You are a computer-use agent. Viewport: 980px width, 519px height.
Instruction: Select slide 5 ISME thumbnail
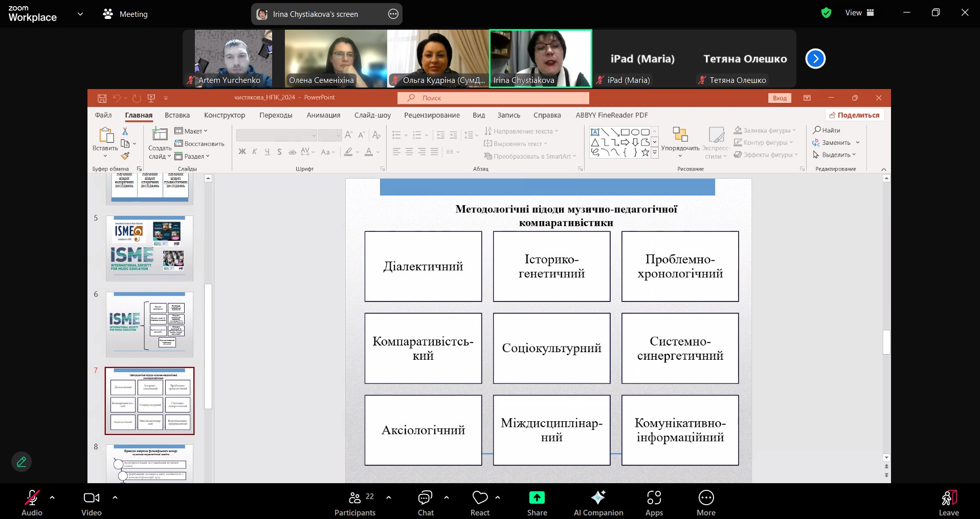pos(149,248)
